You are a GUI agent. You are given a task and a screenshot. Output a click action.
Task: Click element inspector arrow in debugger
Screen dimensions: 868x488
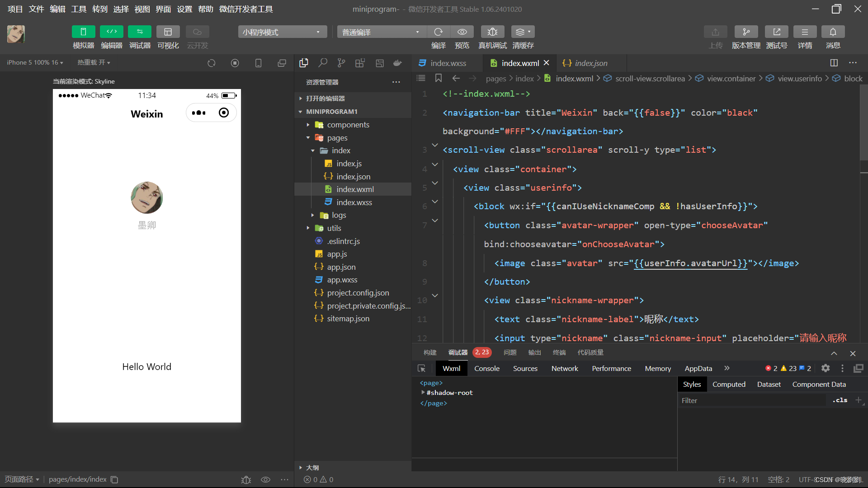[x=421, y=368]
